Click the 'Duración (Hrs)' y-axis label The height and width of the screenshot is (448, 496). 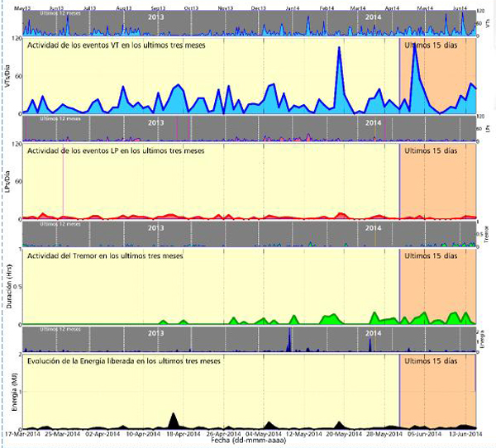(7, 287)
